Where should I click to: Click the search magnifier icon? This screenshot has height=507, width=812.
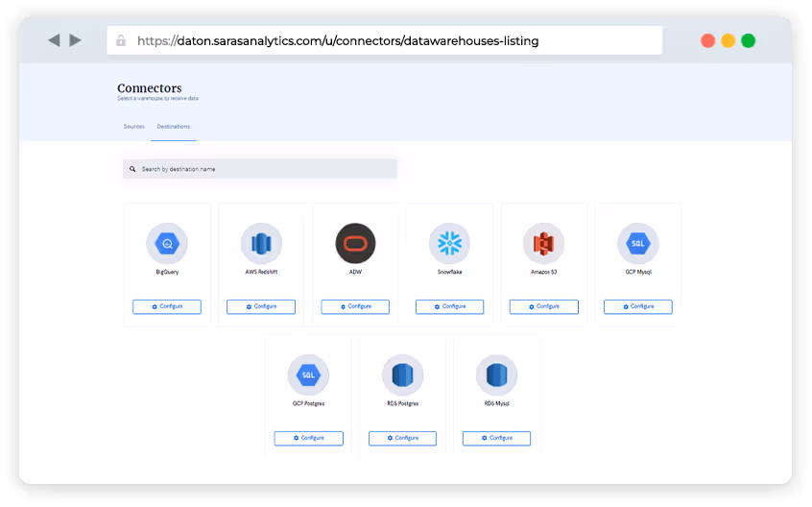pos(132,169)
